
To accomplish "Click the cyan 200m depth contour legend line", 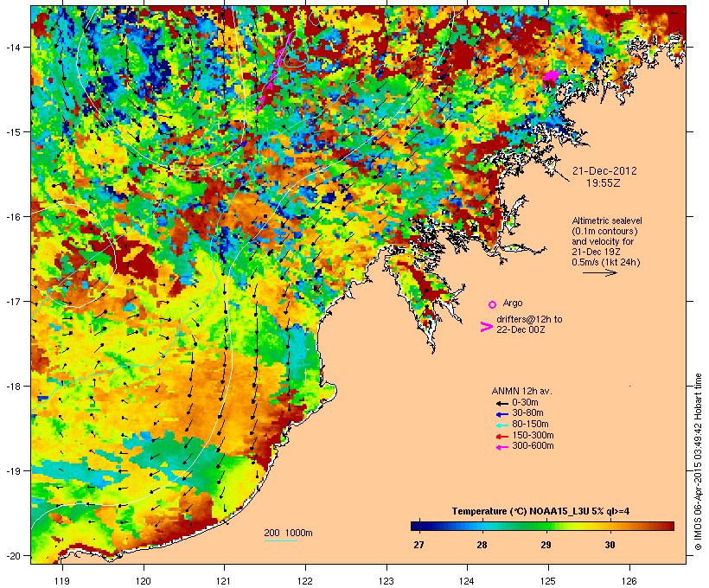I will (x=280, y=540).
